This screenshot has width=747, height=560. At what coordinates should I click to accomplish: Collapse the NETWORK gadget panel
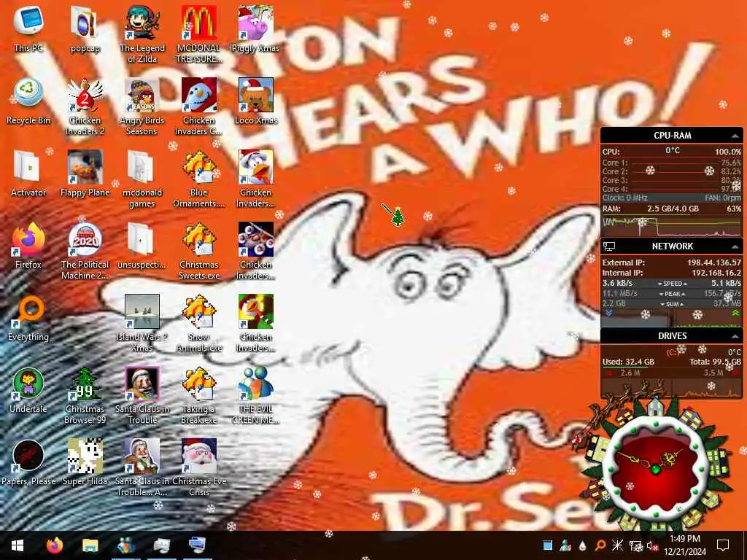(735, 246)
